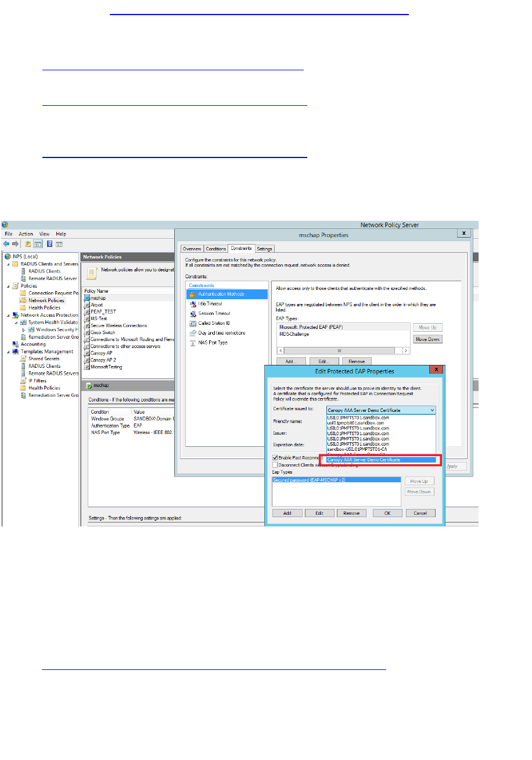Select Remote RADIUS Servers under Templates Management
This screenshot has width=532, height=760.
pos(53,373)
